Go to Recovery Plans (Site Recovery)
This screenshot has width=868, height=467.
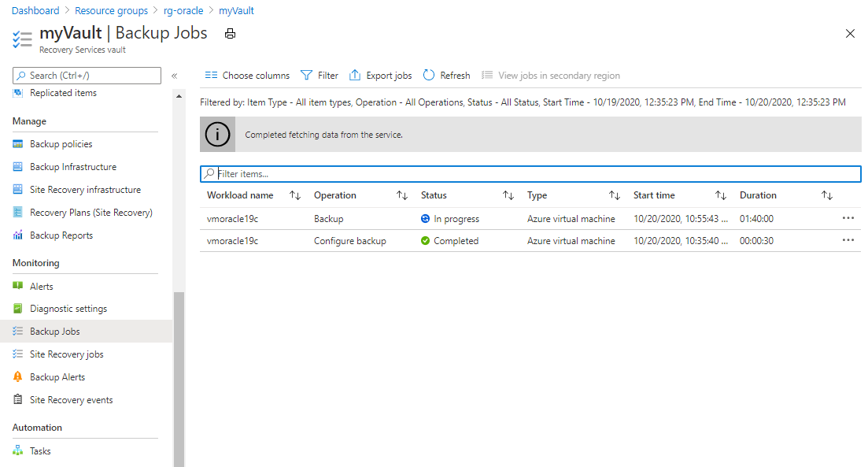point(90,213)
